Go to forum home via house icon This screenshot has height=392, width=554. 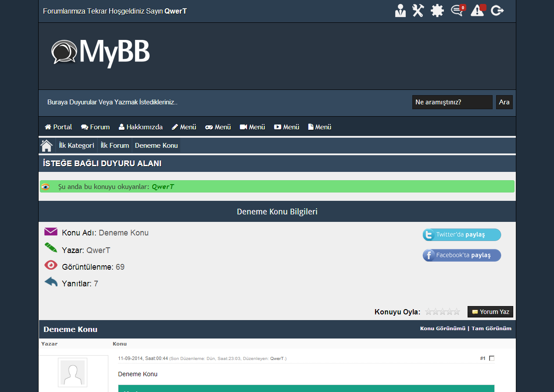click(x=46, y=146)
